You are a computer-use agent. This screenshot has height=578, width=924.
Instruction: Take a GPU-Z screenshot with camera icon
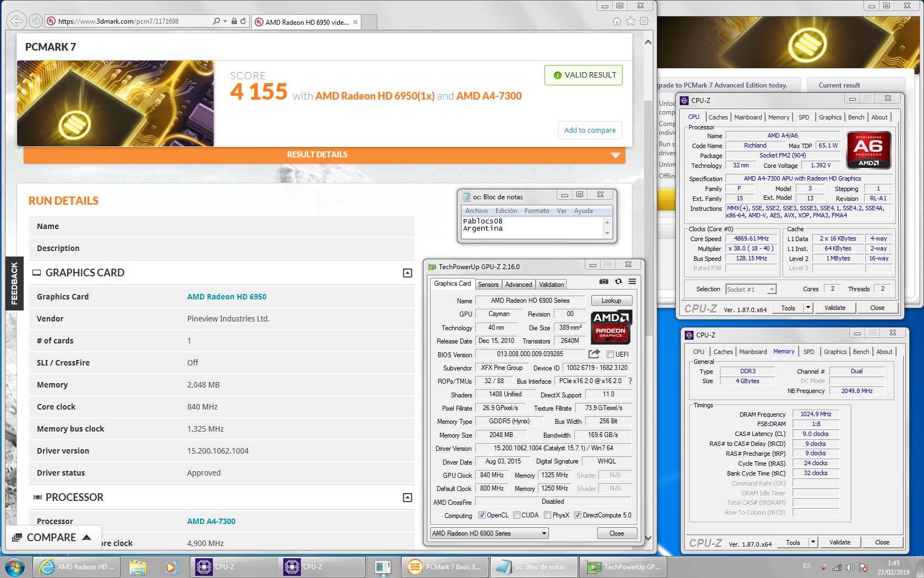[x=604, y=281]
